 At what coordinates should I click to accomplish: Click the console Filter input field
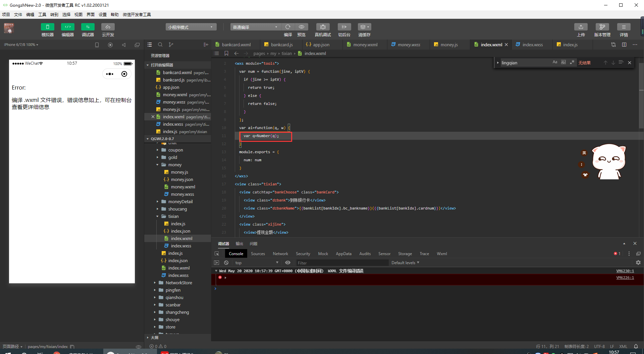[x=341, y=263]
